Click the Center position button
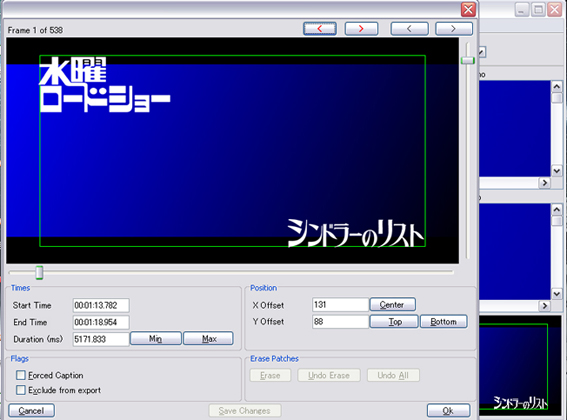This screenshot has height=420, width=567. (392, 305)
